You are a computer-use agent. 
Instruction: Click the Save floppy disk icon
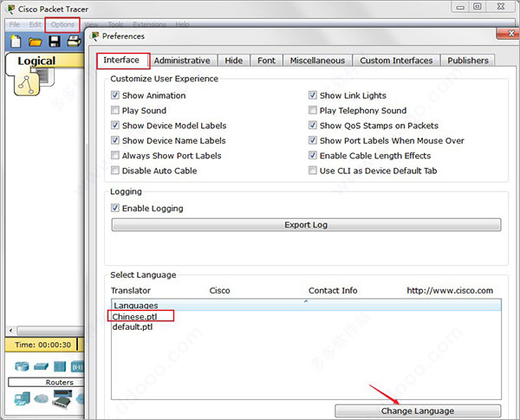55,42
